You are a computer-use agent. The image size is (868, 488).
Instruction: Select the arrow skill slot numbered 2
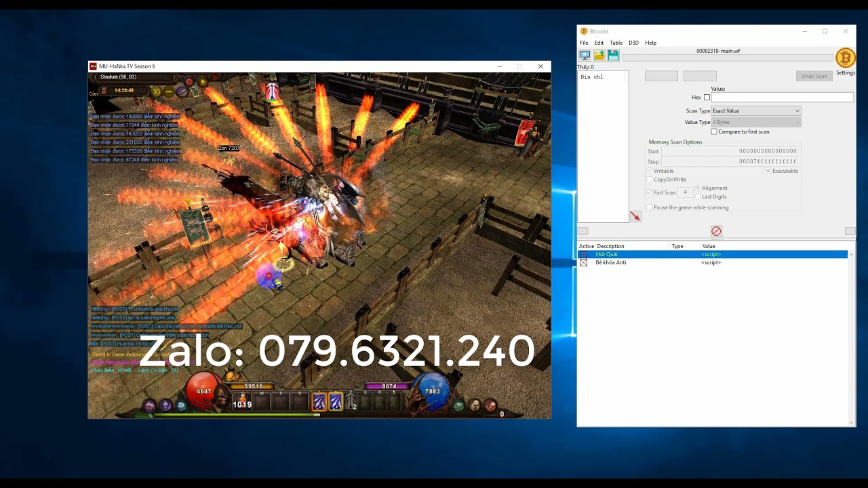pos(351,401)
